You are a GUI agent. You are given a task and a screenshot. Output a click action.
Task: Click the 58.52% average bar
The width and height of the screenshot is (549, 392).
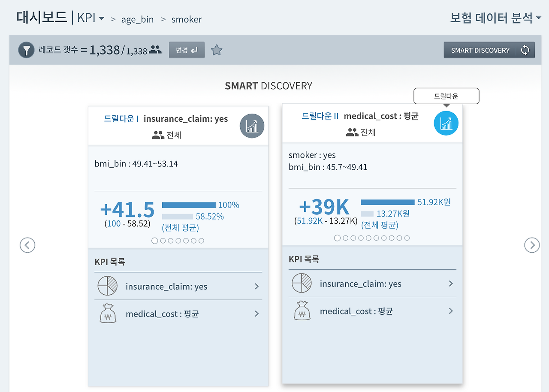pyautogui.click(x=177, y=217)
